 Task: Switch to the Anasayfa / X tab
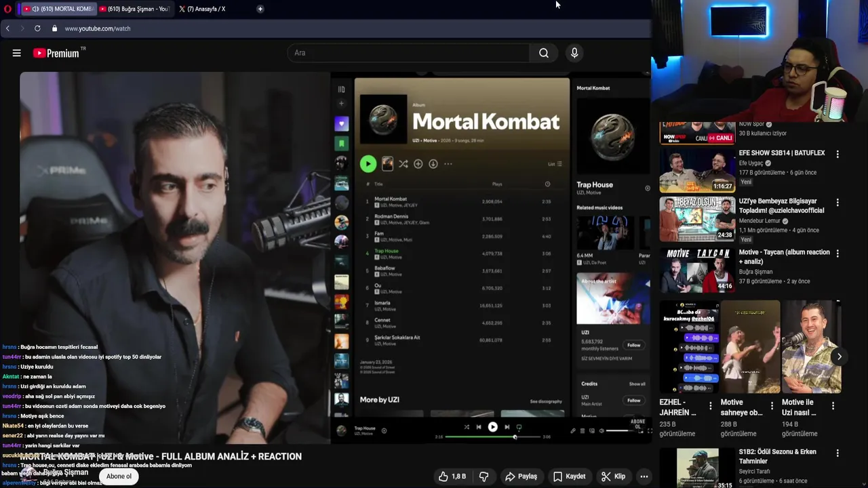(202, 9)
